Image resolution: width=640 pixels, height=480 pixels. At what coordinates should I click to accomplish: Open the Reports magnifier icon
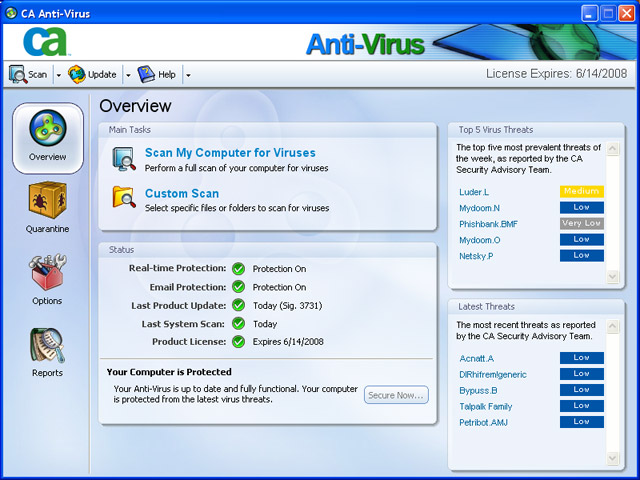tap(47, 345)
